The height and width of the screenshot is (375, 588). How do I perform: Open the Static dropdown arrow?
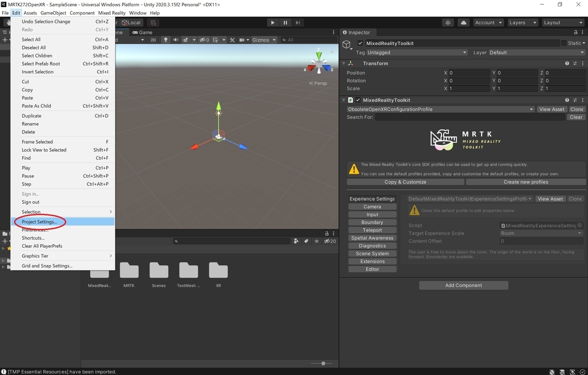584,44
